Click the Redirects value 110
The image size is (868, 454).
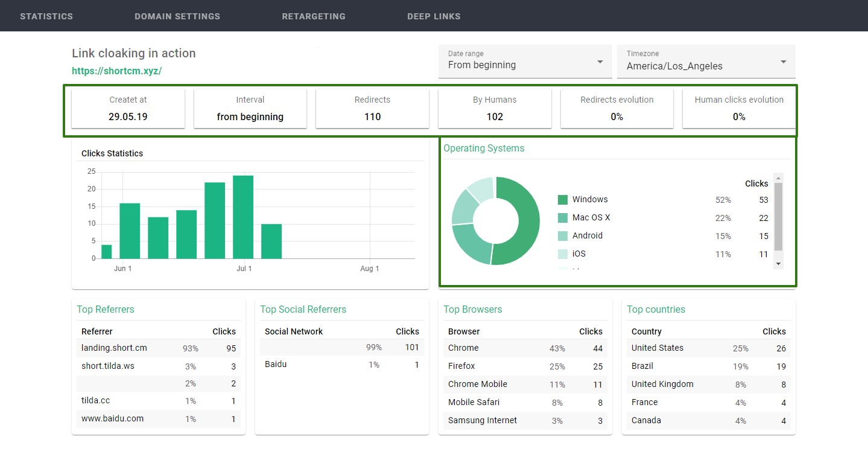tap(372, 117)
